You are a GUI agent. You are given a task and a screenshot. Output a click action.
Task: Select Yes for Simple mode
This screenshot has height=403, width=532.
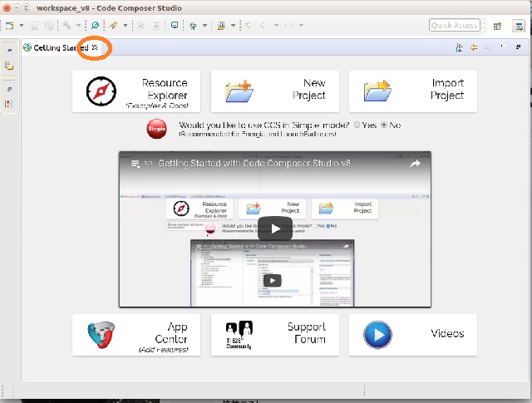click(x=357, y=125)
